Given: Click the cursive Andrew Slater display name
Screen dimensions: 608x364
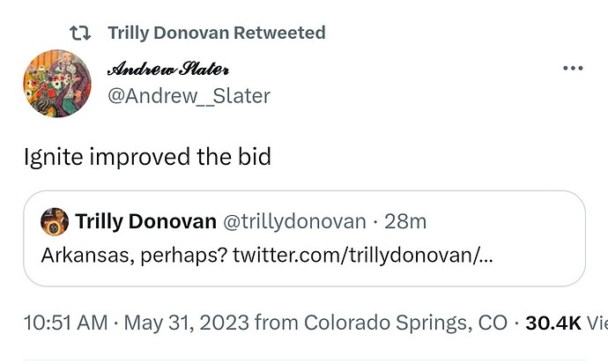Looking at the screenshot, I should pyautogui.click(x=169, y=69).
